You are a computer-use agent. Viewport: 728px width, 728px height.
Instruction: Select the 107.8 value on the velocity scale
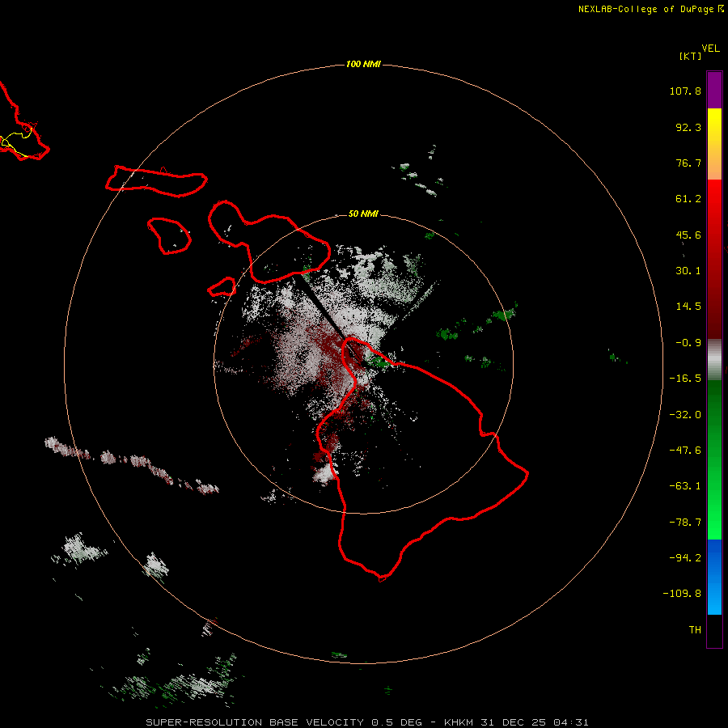(685, 91)
